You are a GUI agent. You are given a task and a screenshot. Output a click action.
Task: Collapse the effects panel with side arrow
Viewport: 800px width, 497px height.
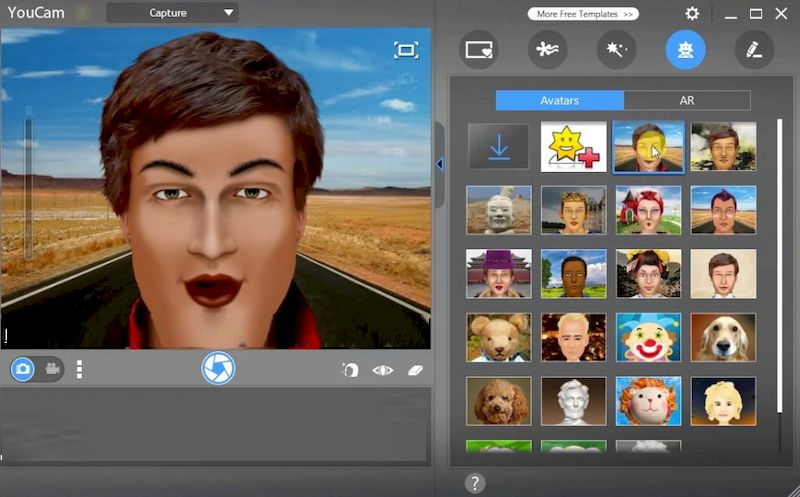[x=439, y=164]
